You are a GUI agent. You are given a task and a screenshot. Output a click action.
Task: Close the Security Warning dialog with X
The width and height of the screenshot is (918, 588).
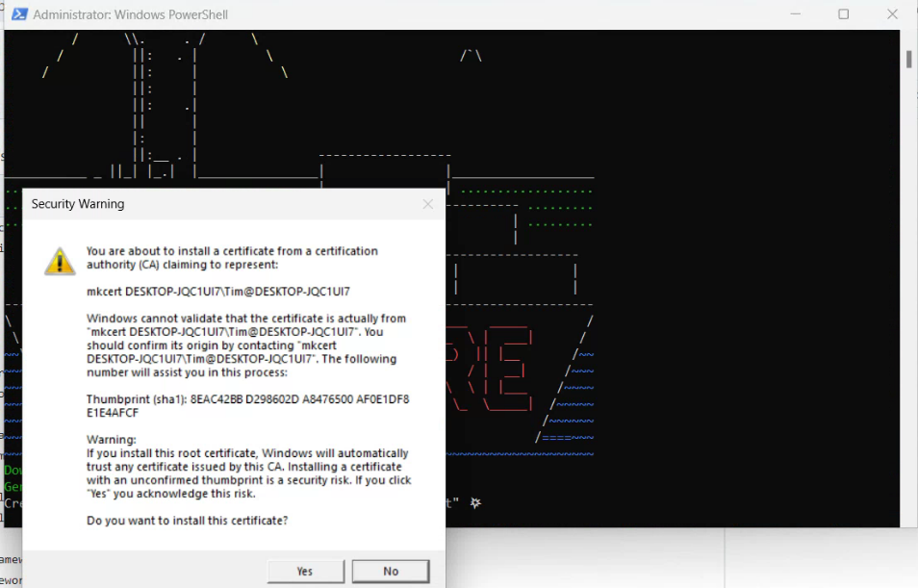[428, 204]
